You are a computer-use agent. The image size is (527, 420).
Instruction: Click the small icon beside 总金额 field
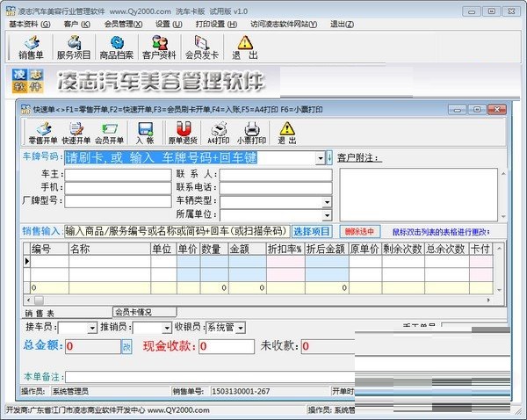(x=126, y=347)
